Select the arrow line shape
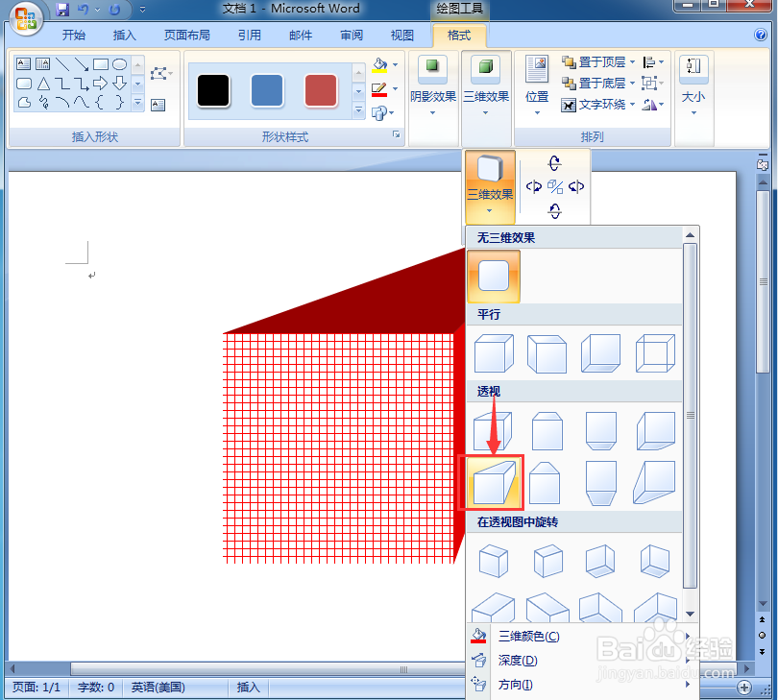The width and height of the screenshot is (778, 700). point(82,64)
